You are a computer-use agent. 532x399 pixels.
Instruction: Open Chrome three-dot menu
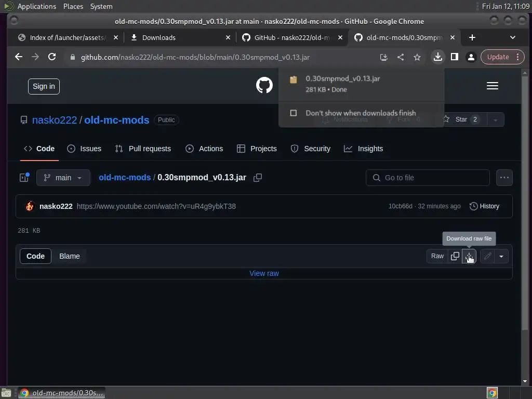coord(518,57)
